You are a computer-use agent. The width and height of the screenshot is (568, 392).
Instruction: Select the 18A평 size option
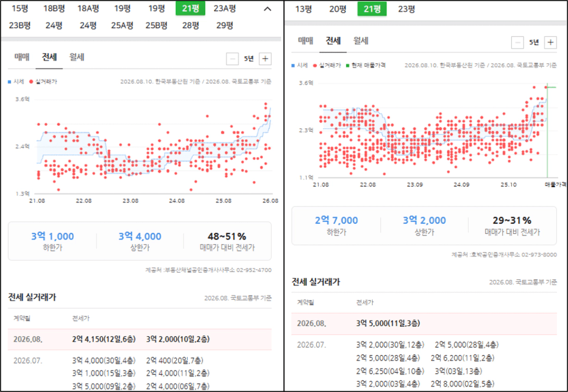tap(88, 9)
